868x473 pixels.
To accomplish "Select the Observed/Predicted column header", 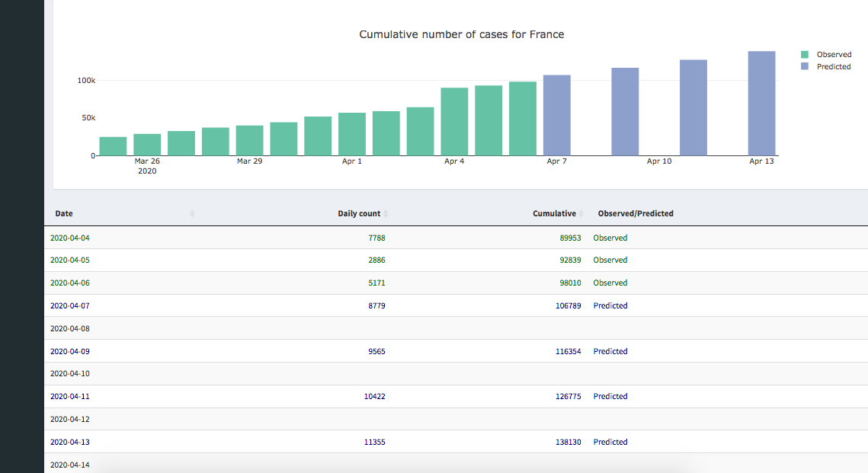I will [635, 214].
